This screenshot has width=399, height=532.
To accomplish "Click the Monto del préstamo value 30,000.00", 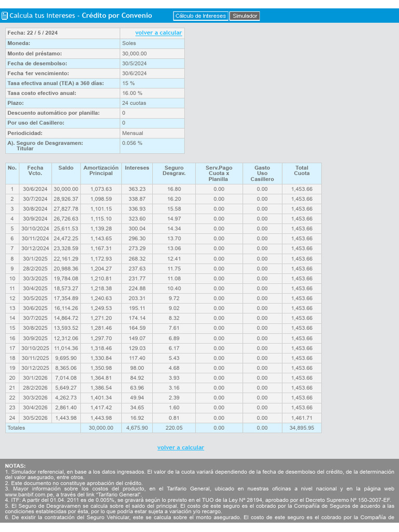I will (x=134, y=54).
